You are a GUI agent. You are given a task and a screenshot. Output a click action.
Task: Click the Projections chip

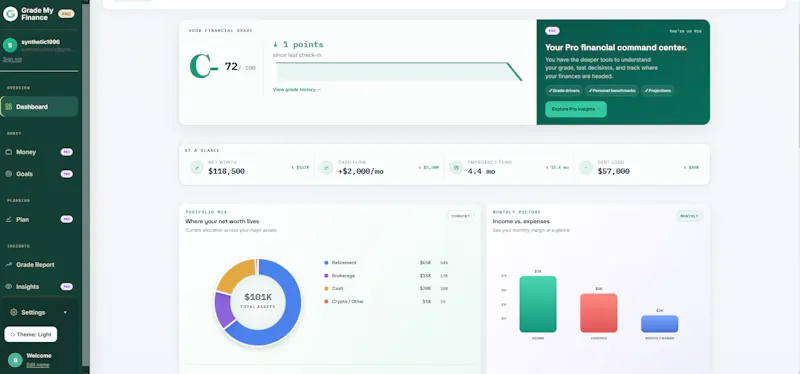point(657,91)
